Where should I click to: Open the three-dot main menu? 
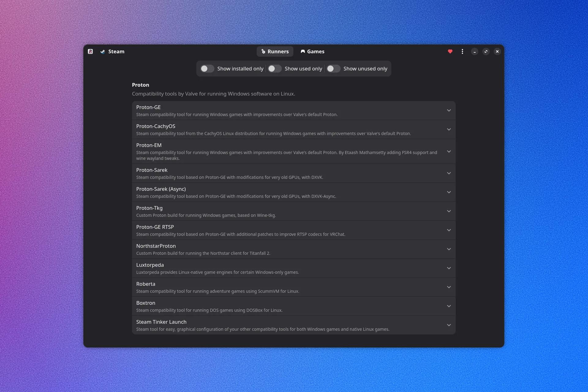click(x=462, y=51)
